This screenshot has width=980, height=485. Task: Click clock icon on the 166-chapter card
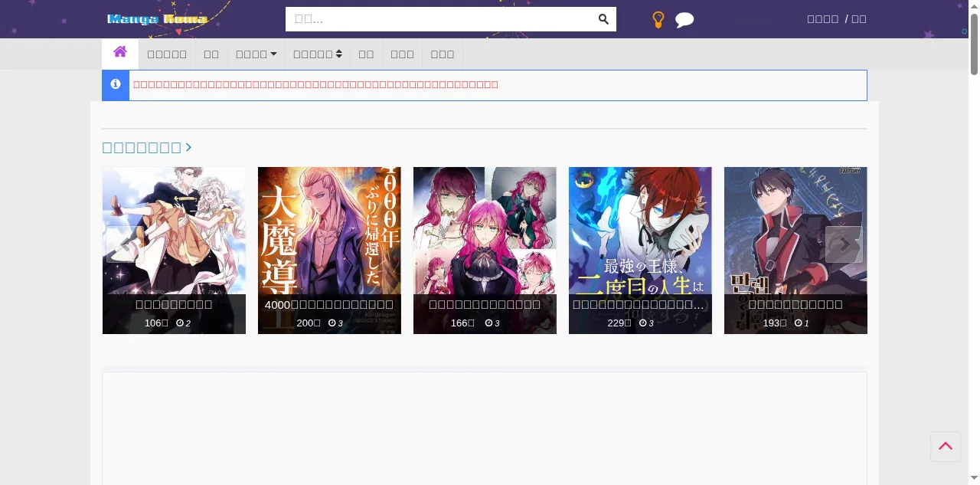(x=488, y=323)
